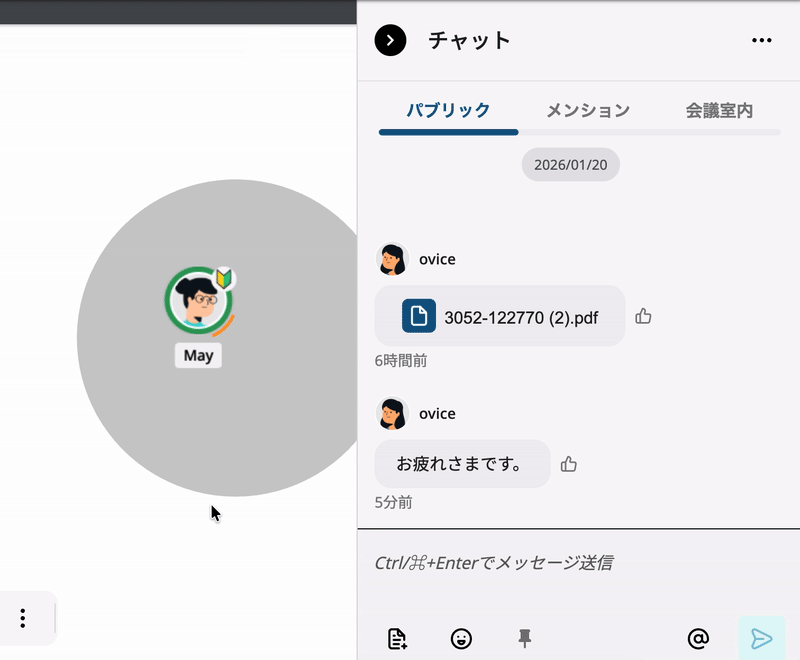Collapse the chat panel with the arrow
The width and height of the screenshot is (800, 660).
pos(389,41)
